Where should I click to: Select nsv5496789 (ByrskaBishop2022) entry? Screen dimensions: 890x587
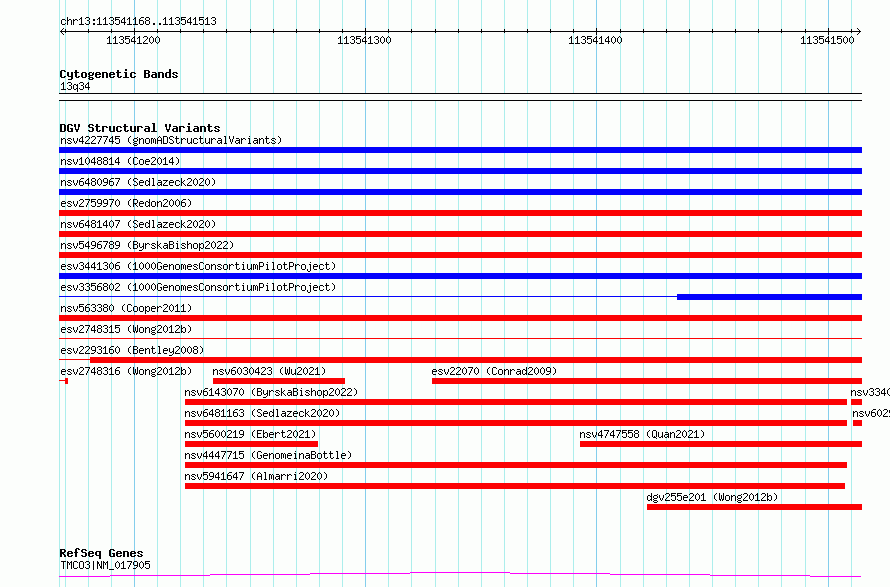click(x=147, y=245)
